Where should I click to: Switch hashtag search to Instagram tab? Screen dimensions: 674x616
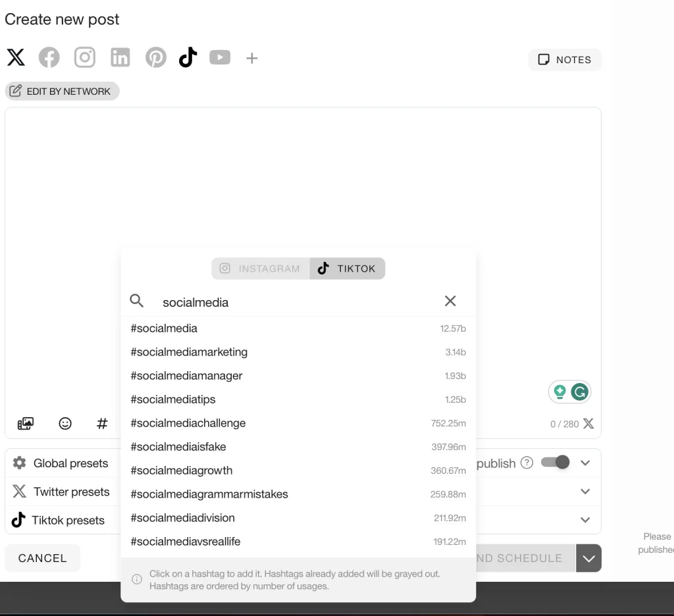pos(261,269)
